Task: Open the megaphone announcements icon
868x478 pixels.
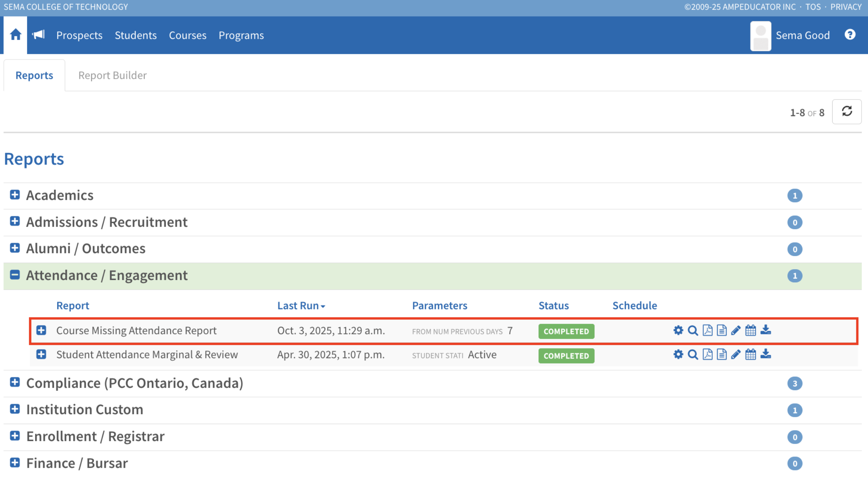Action: coord(38,35)
